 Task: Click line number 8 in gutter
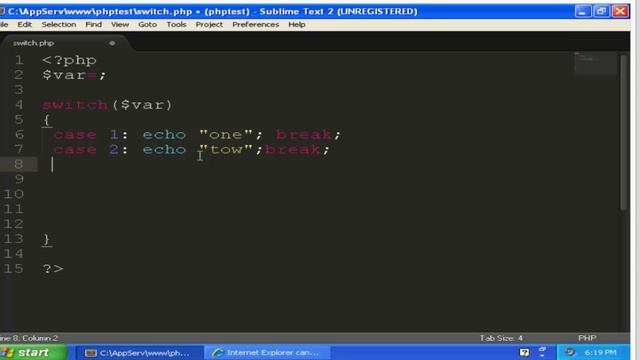19,164
